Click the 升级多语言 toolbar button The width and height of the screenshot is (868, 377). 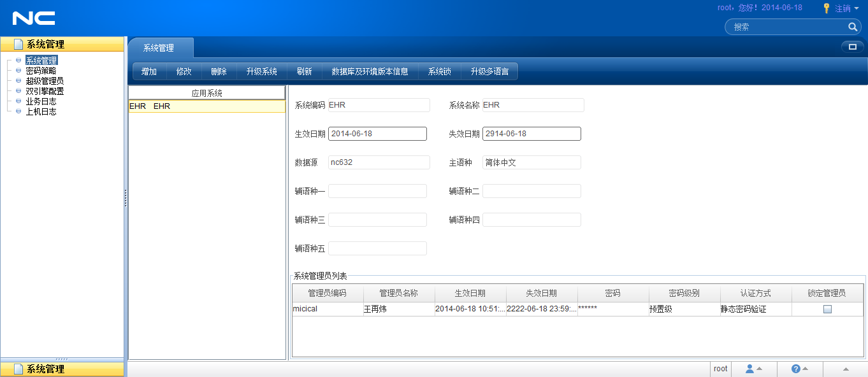489,71
